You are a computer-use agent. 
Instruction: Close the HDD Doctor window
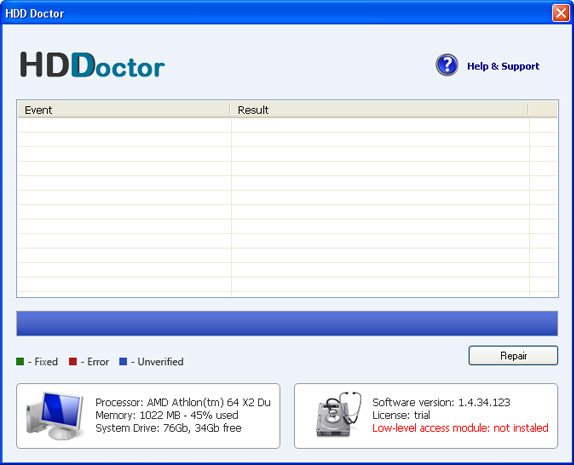[560, 13]
